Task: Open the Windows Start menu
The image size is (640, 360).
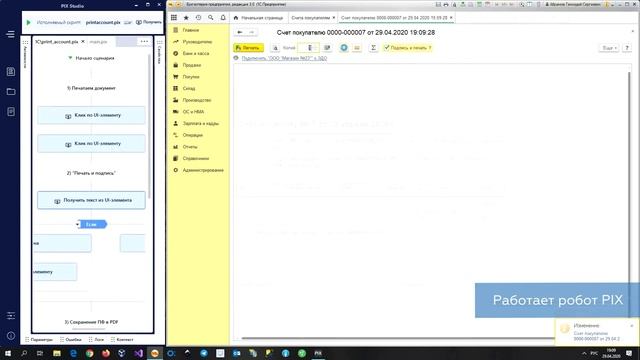Action: coord(8,353)
